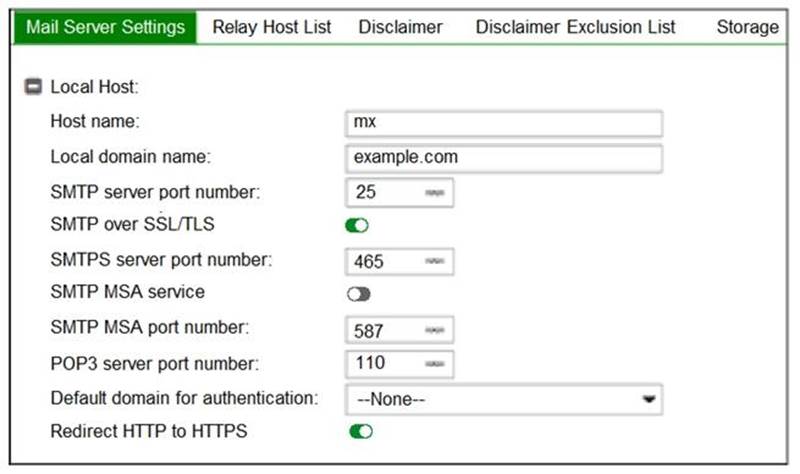
Task: Switch to the Relay Host List tab
Action: (x=272, y=27)
